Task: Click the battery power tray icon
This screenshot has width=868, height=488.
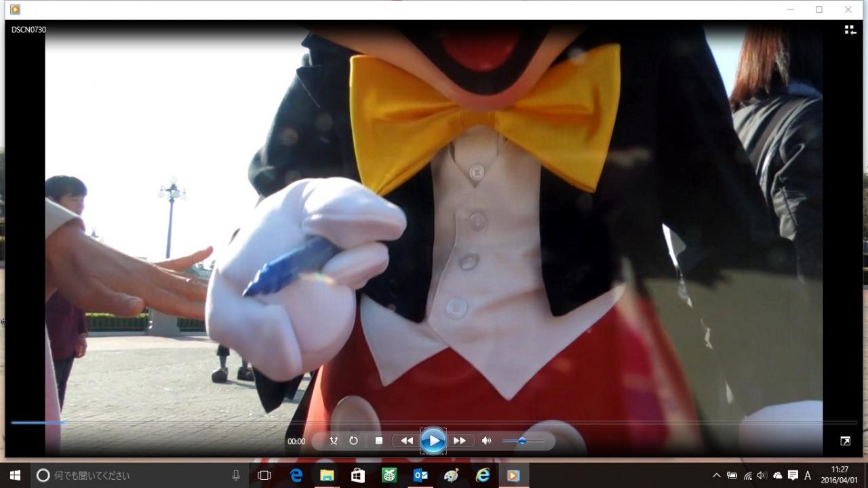Action: click(x=732, y=476)
